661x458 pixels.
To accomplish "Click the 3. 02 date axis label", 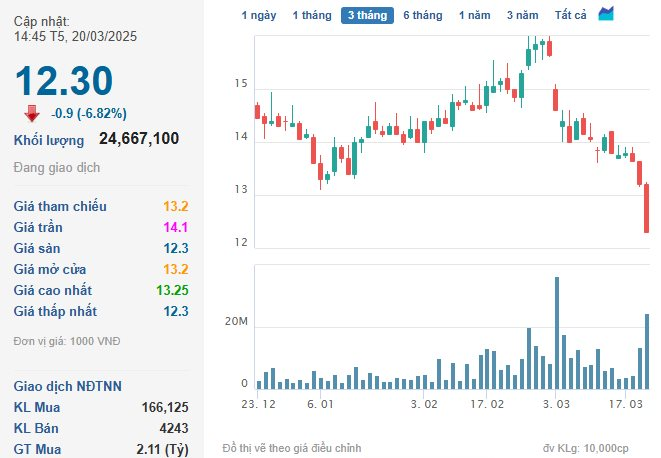I will point(424,404).
